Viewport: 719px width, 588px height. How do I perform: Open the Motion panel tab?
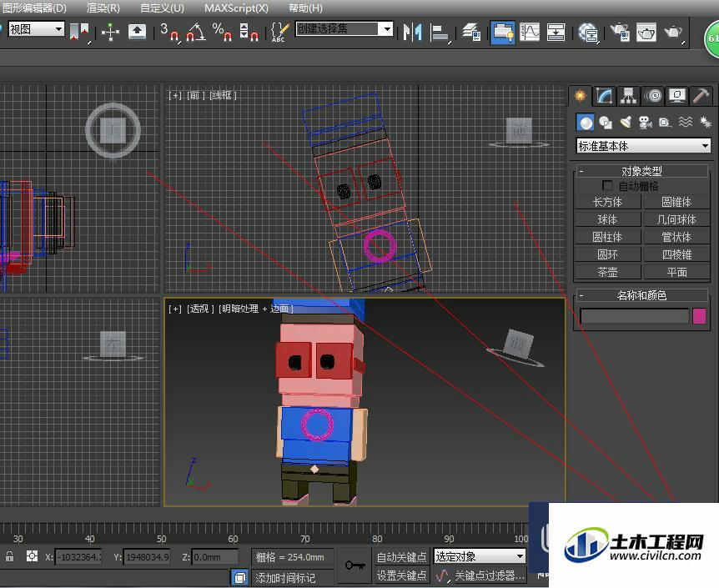[653, 95]
